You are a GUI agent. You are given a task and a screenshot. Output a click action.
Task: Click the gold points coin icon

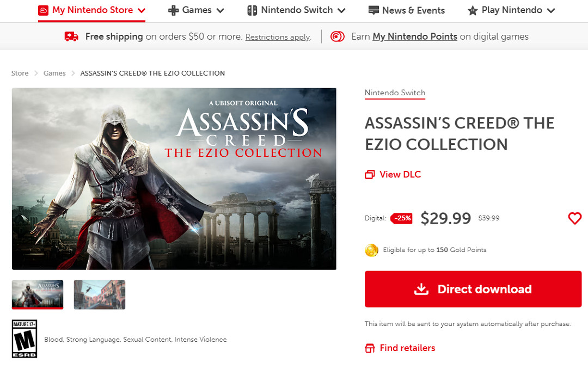pos(372,250)
